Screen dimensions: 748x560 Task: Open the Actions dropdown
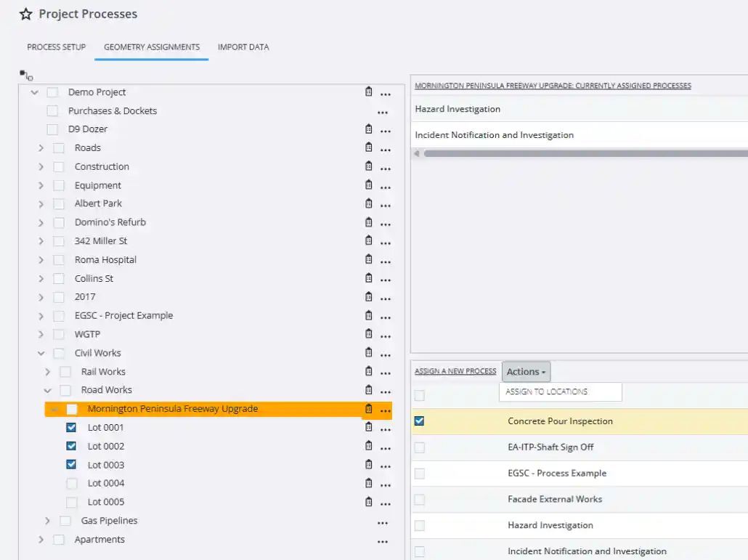(526, 371)
